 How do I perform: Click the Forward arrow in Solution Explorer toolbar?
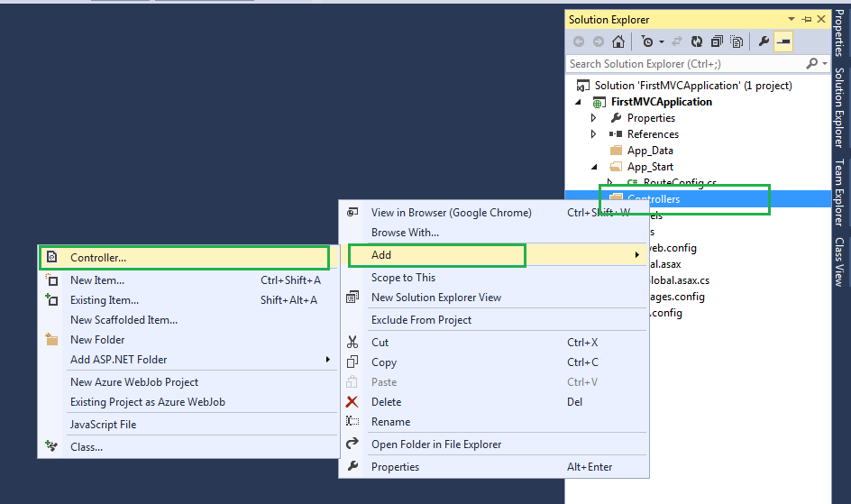(598, 41)
